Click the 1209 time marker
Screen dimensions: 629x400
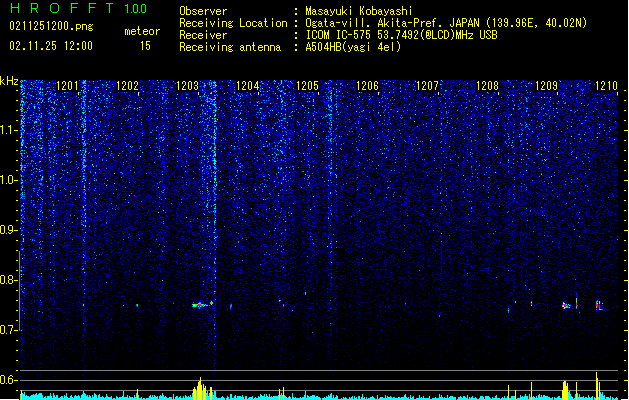point(546,86)
